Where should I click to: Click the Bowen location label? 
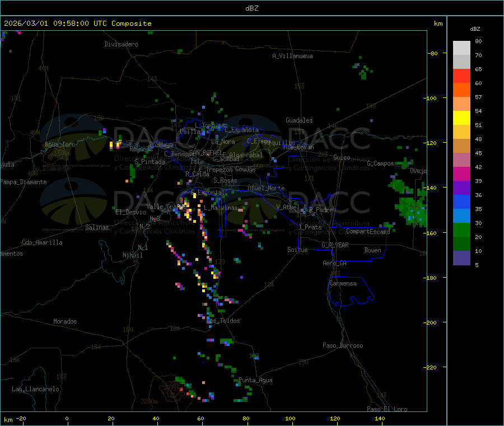pos(372,250)
